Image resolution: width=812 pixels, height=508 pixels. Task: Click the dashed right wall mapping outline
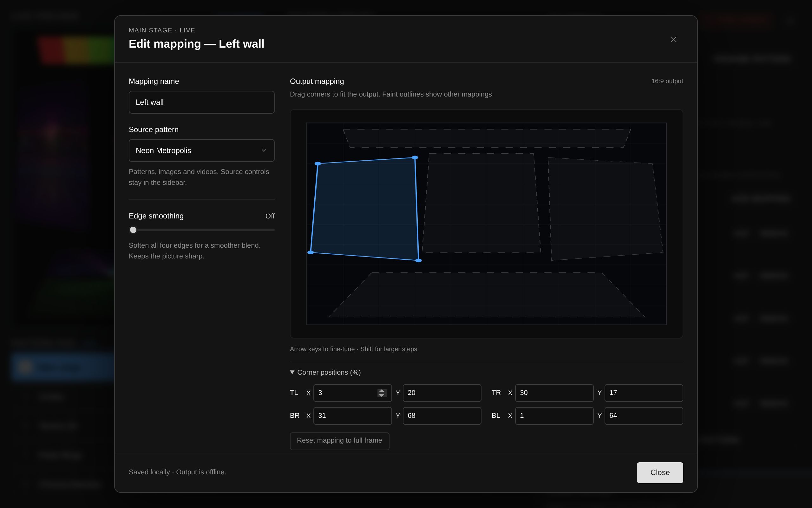pos(606,209)
